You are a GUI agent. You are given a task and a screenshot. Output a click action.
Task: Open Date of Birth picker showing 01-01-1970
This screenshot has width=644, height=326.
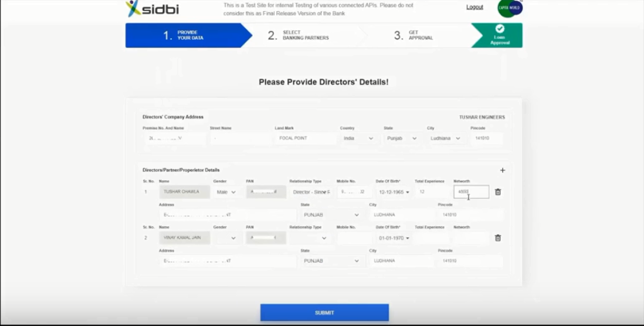point(394,238)
